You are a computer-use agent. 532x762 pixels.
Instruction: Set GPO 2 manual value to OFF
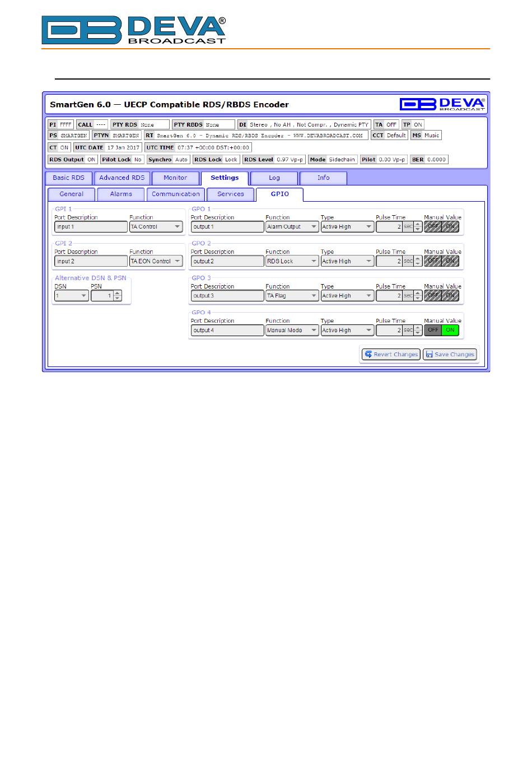(x=433, y=261)
